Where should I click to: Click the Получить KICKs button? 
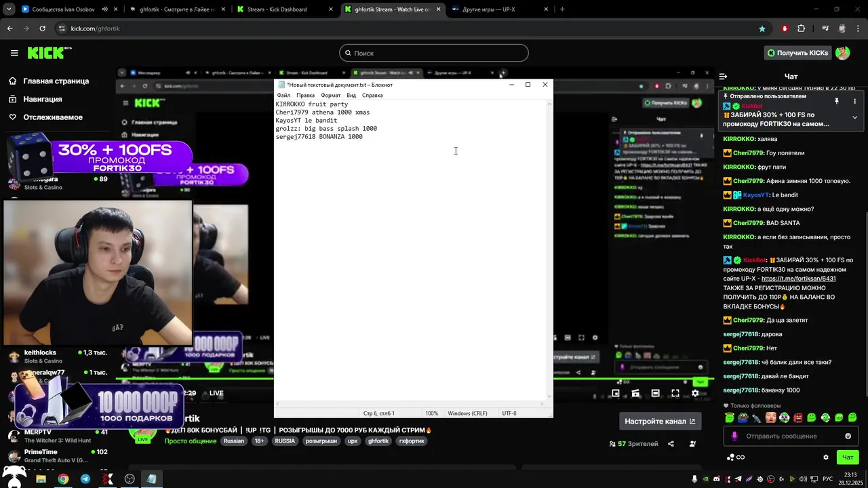pos(797,53)
